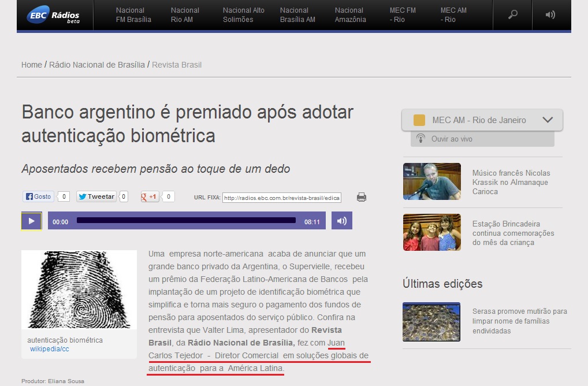Select the URL FIXA text field
588x386 pixels.
click(281, 198)
